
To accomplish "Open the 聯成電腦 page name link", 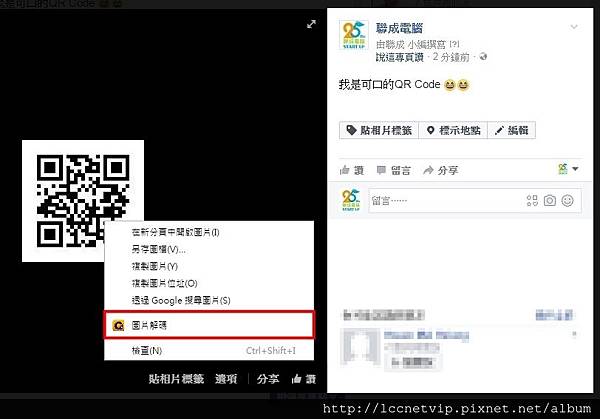I will pyautogui.click(x=399, y=28).
